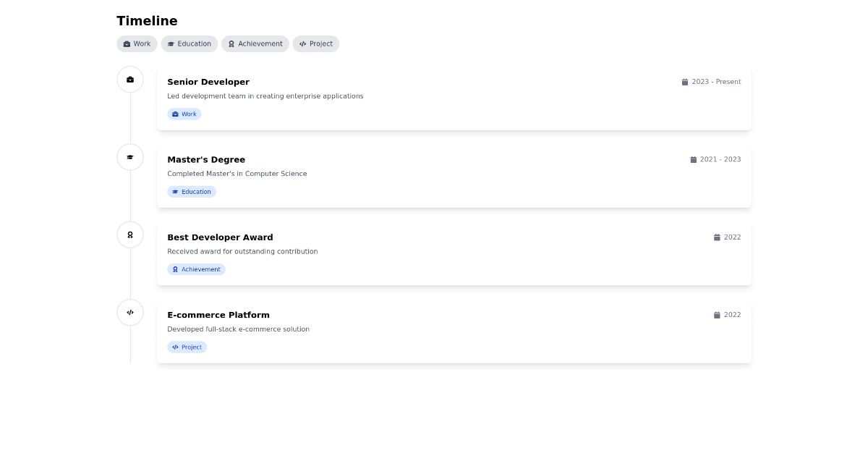This screenshot has height=456, width=868.
Task: Click the briefcase icon on the timeline
Action: coord(130,80)
